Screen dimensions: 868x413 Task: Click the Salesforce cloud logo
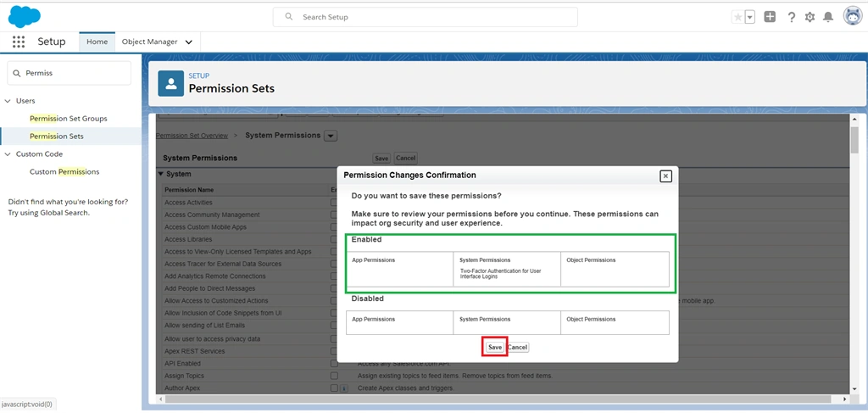[24, 16]
